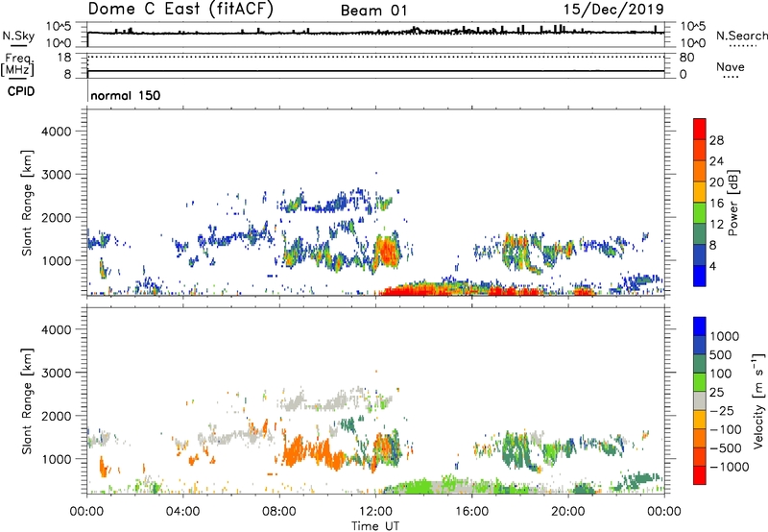The width and height of the screenshot is (768, 532).
Task: Click the red -1000 velocity color segment
Action: 700,475
